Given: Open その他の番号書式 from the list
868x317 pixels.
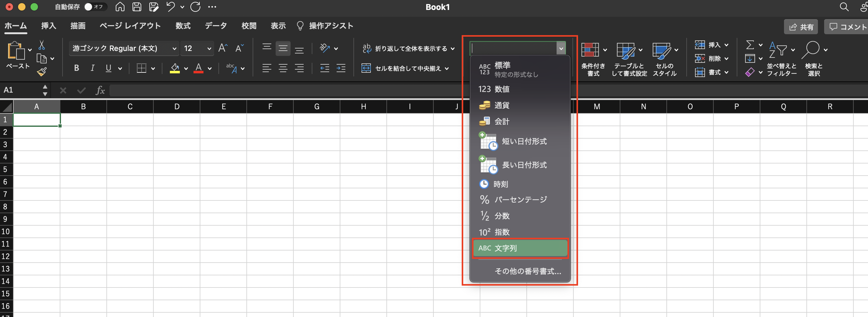Looking at the screenshot, I should click(x=527, y=271).
